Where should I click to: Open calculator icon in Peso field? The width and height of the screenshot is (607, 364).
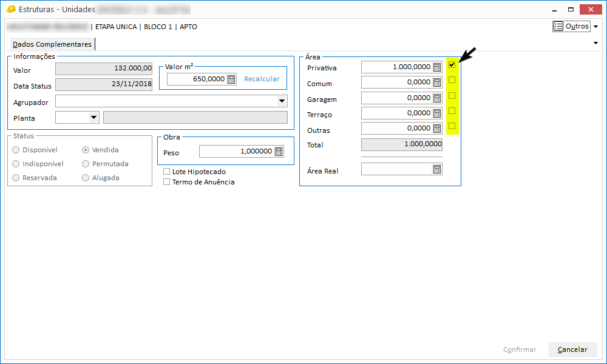(x=279, y=152)
